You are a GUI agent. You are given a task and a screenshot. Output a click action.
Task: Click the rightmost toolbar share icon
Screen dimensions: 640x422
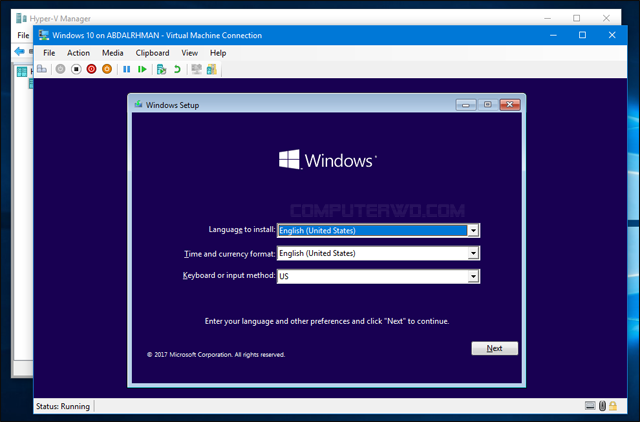(x=211, y=69)
